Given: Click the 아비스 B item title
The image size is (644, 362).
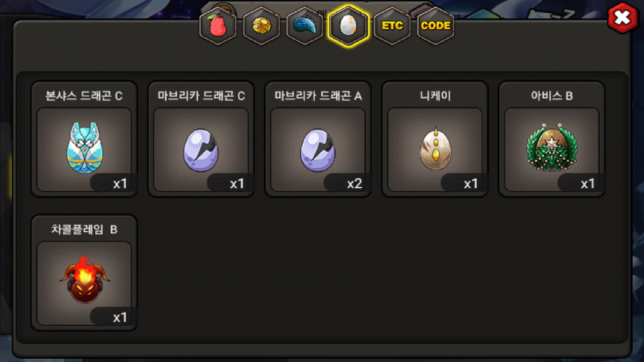Looking at the screenshot, I should pos(552,96).
